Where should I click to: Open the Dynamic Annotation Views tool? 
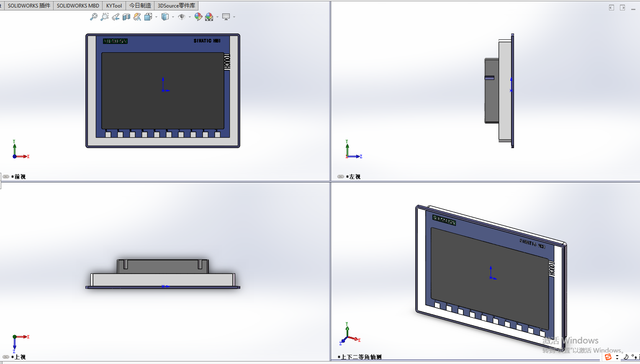(x=137, y=17)
